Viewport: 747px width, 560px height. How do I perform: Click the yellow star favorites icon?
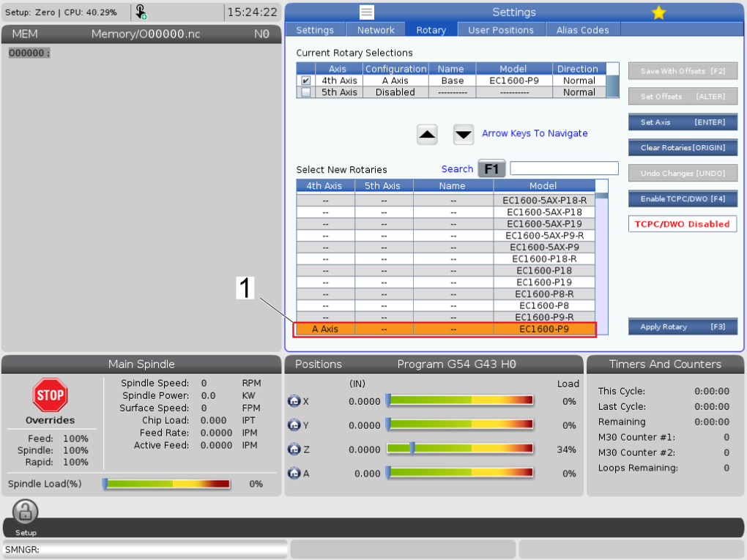click(x=658, y=12)
